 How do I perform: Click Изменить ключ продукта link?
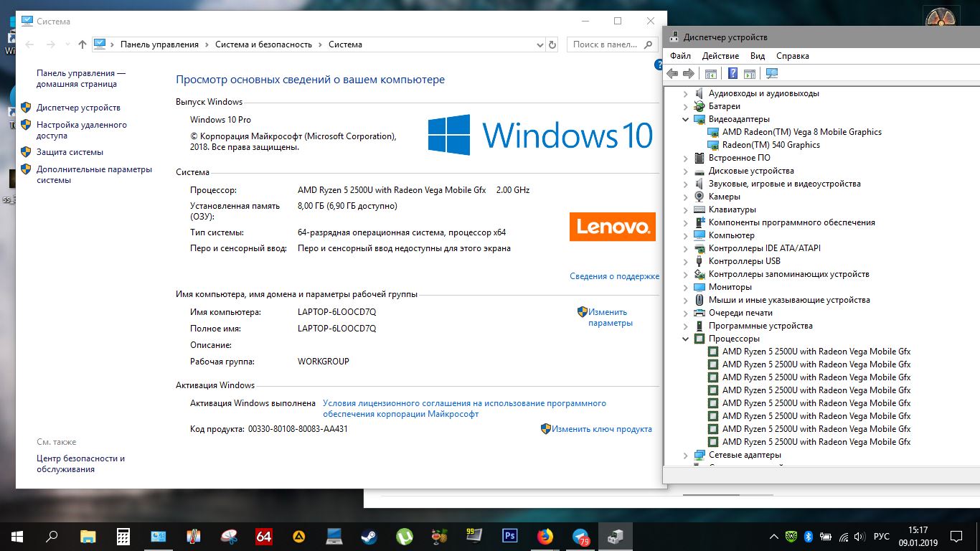pyautogui.click(x=601, y=429)
